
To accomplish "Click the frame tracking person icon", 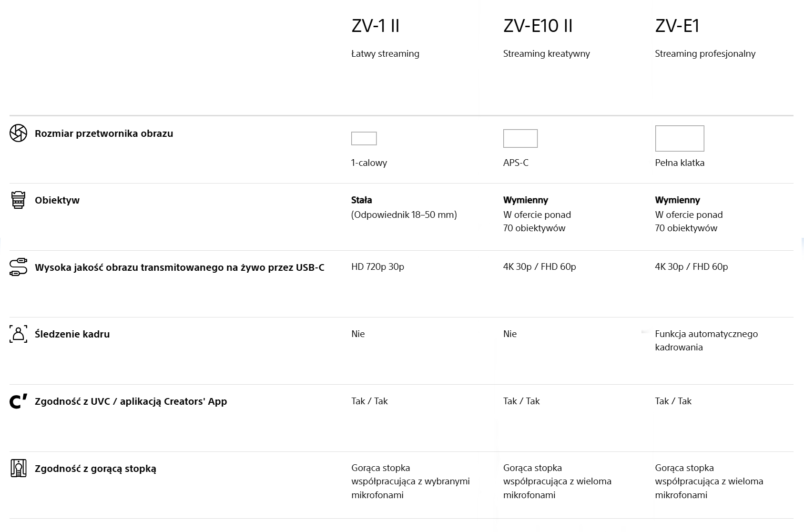I will point(18,334).
